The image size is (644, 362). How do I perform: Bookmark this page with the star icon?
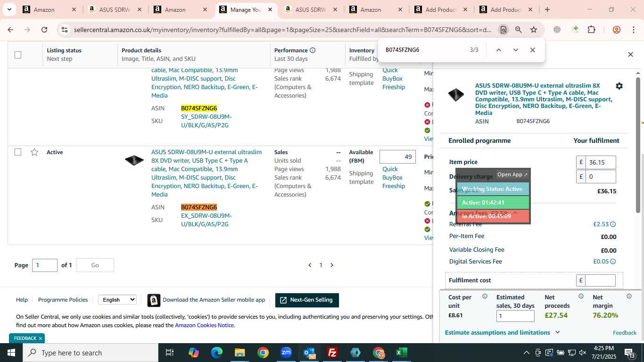click(534, 30)
